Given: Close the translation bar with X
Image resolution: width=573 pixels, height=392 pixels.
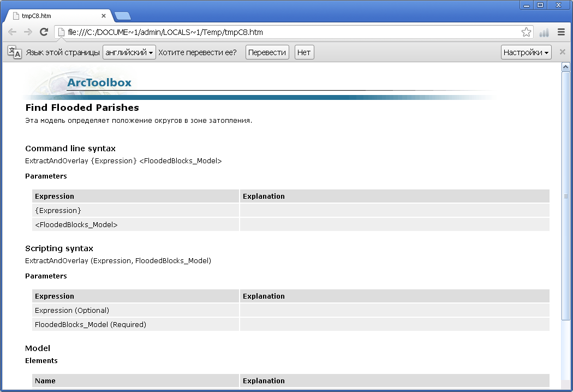Looking at the screenshot, I should point(563,52).
